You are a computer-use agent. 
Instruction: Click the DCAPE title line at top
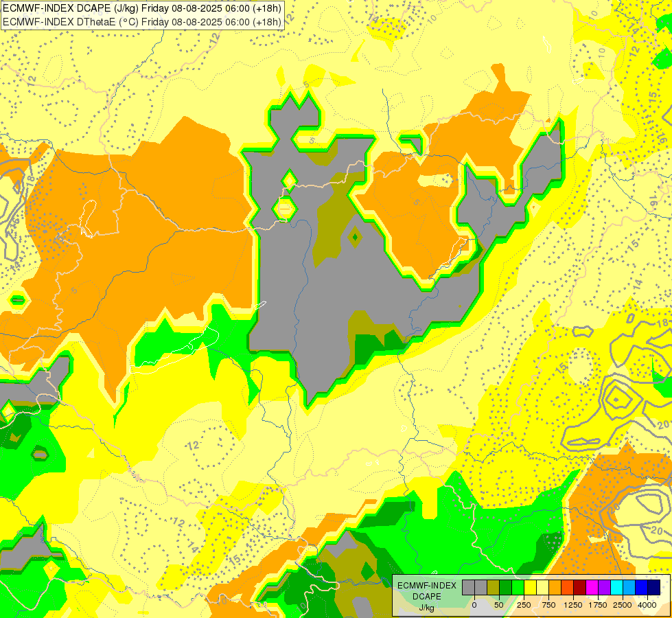(x=142, y=8)
